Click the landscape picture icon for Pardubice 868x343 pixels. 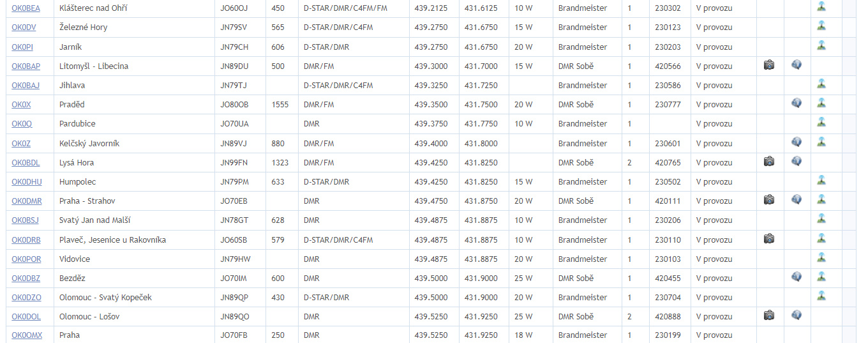coord(821,123)
